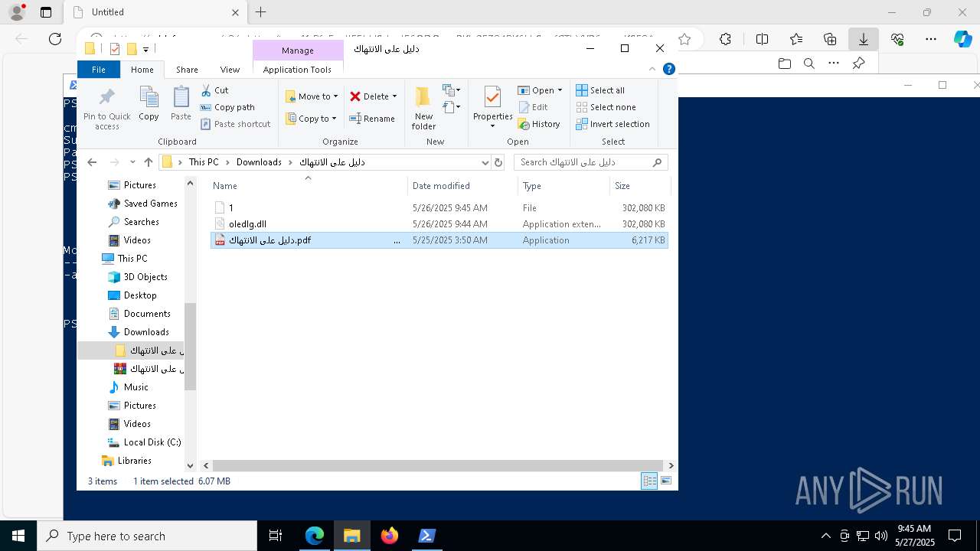Open the Move to dropdown

tap(312, 96)
